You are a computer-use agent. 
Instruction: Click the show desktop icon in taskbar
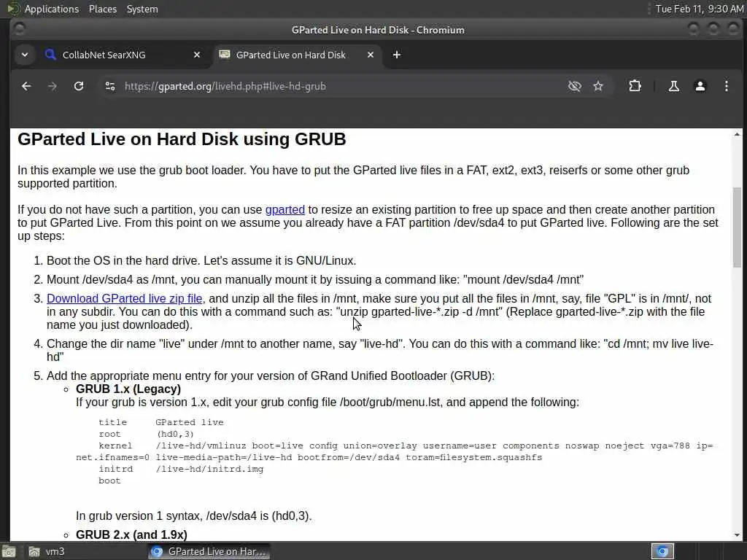[x=9, y=551]
